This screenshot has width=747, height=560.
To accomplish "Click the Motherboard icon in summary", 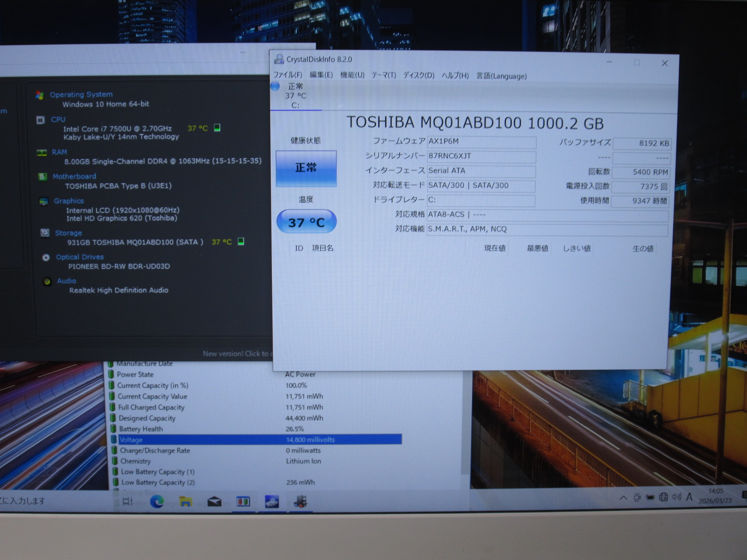I will tap(42, 177).
